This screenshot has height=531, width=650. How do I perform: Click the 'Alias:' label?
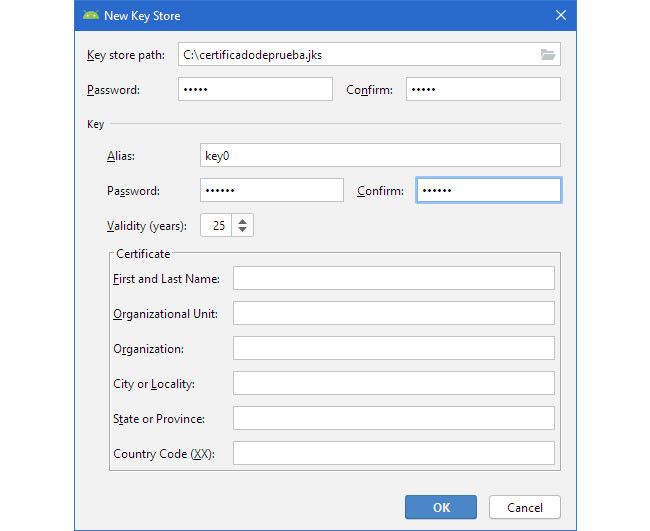click(x=121, y=156)
